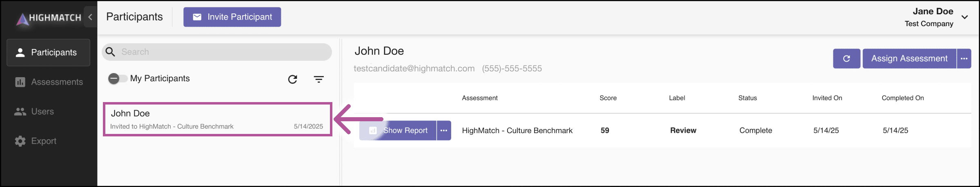This screenshot has height=187, width=980.
Task: Click the HighMatch logo
Action: click(x=49, y=18)
